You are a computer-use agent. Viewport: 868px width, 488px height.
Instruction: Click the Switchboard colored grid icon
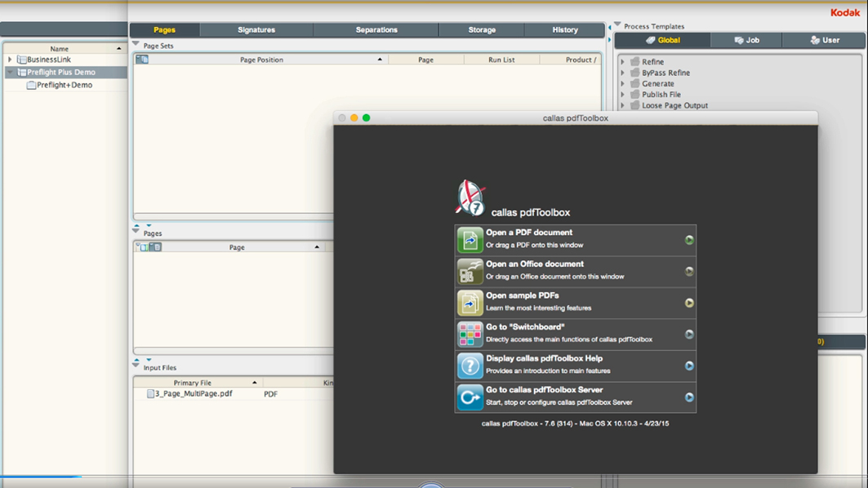point(470,335)
